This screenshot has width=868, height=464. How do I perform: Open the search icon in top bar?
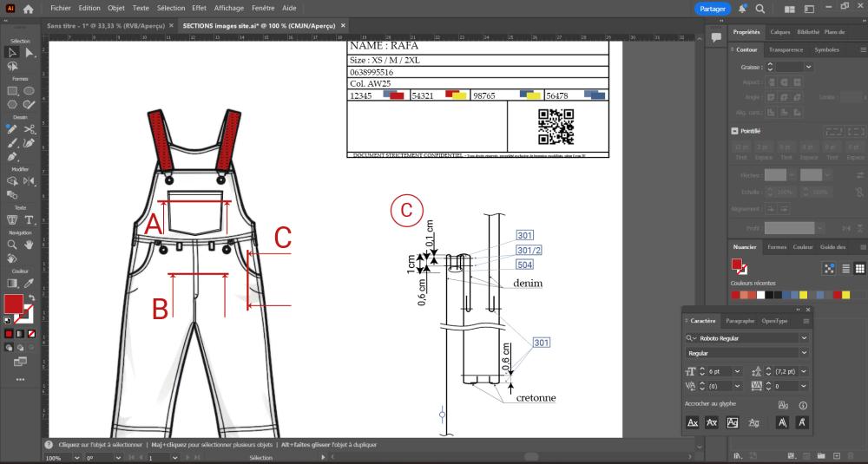(x=759, y=9)
